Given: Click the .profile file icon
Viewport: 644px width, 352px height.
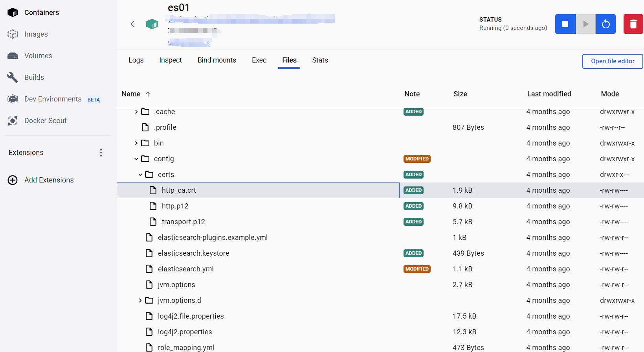Looking at the screenshot, I should 145,127.
